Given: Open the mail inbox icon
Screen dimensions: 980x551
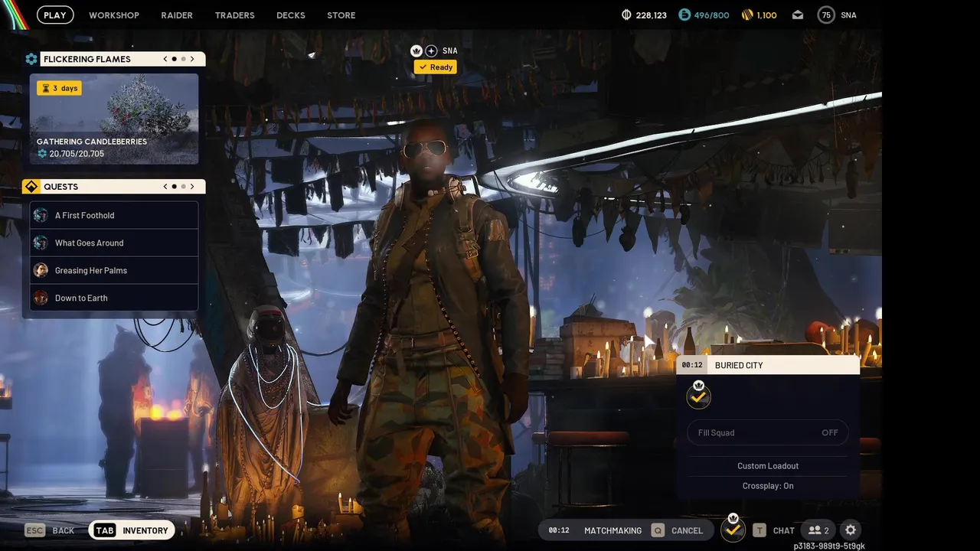Looking at the screenshot, I should pyautogui.click(x=798, y=15).
